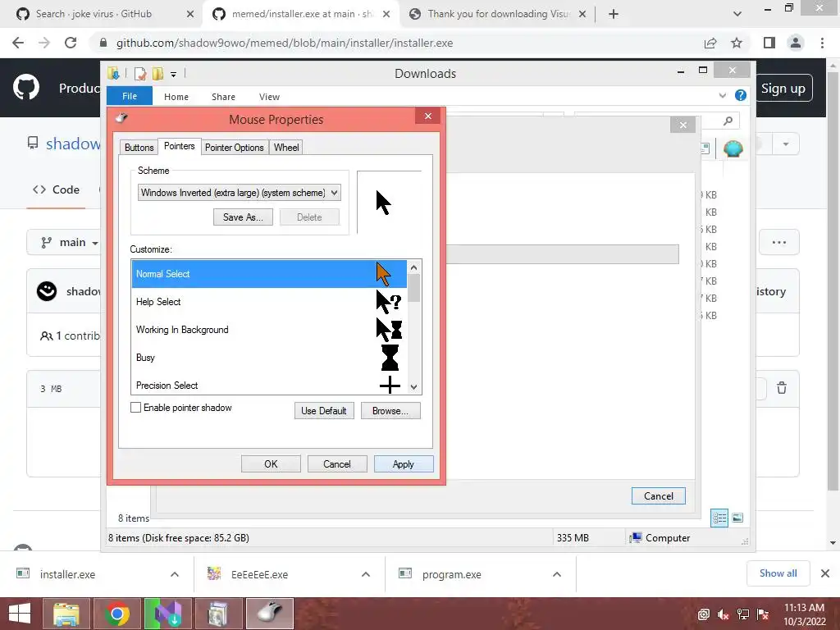Click the Busy hourglass cursor icon
The image size is (840, 630).
(x=390, y=358)
